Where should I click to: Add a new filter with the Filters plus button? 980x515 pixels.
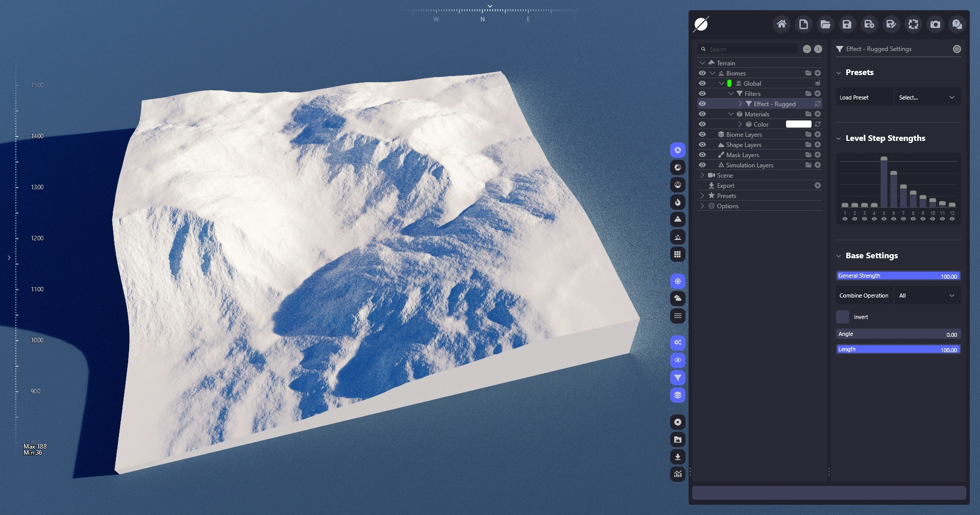click(818, 93)
